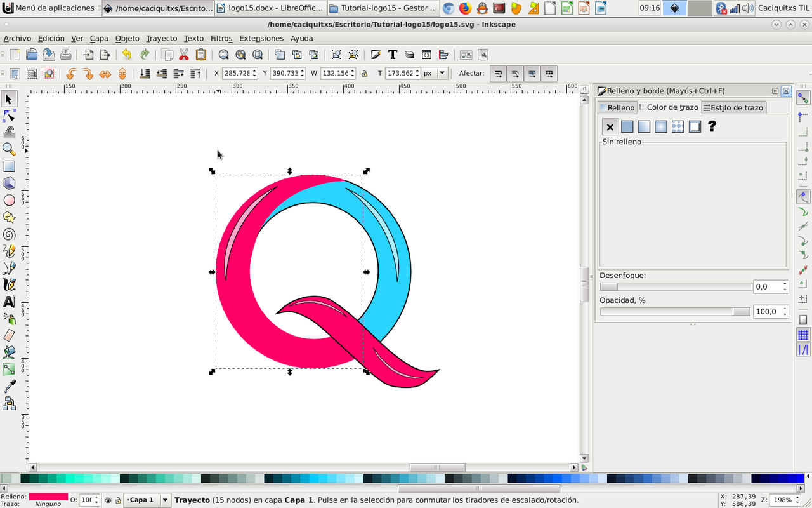The image size is (812, 508).
Task: Select the Text tool in toolbox
Action: (x=9, y=302)
